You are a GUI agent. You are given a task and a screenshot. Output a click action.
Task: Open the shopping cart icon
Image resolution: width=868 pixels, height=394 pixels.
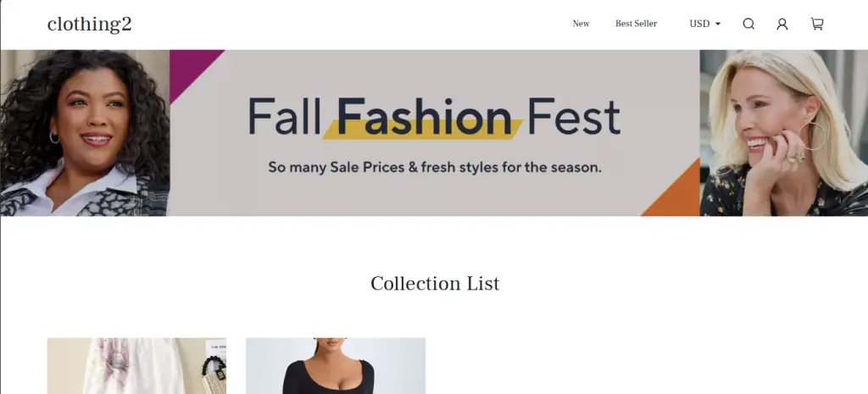pyautogui.click(x=817, y=24)
